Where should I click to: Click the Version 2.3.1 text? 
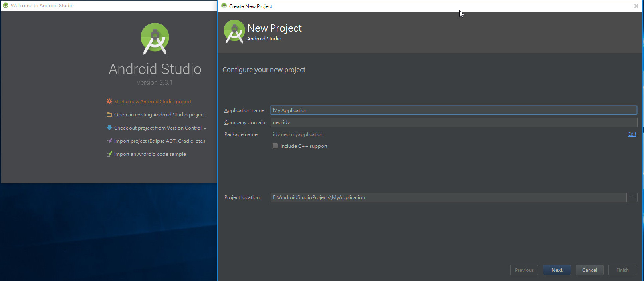155,82
